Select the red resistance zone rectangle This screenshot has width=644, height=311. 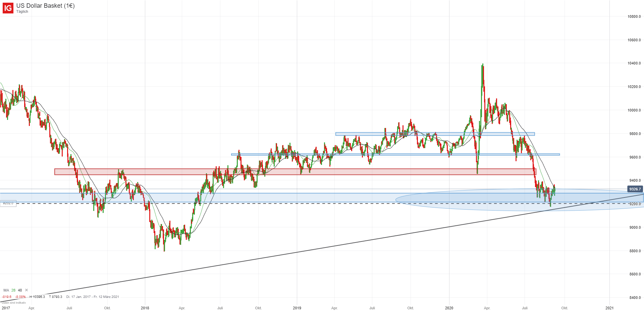[x=295, y=172]
